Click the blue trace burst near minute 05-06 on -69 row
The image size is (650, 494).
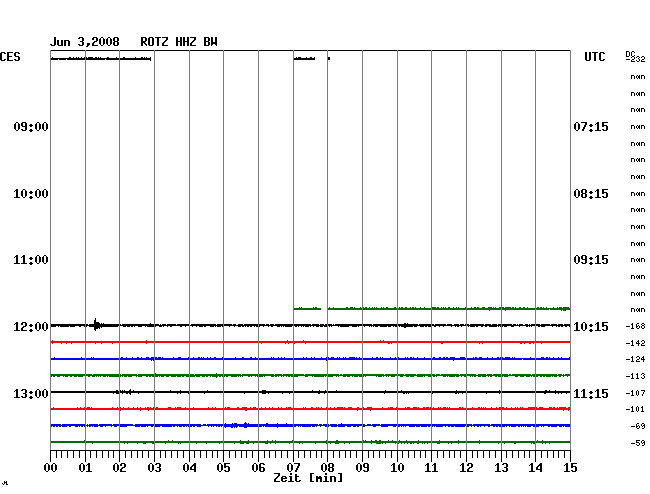tap(238, 425)
